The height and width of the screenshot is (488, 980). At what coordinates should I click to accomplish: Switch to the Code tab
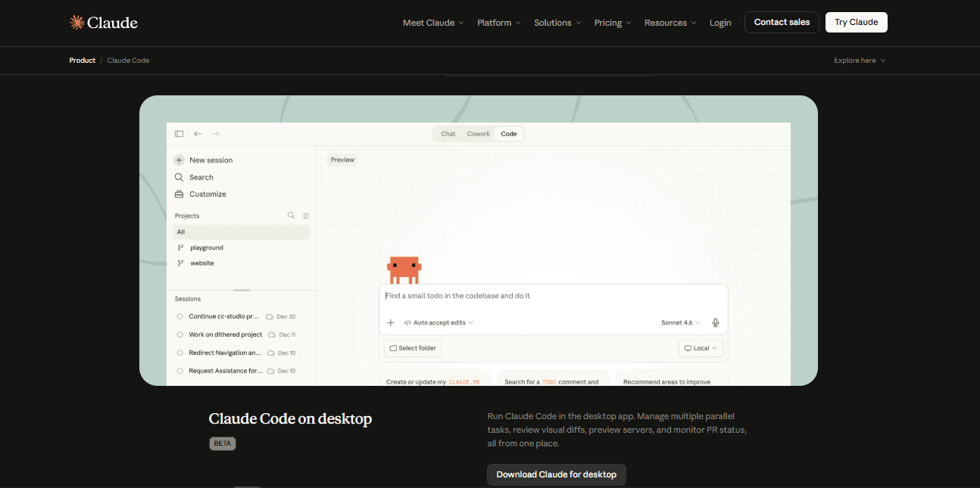pos(509,134)
